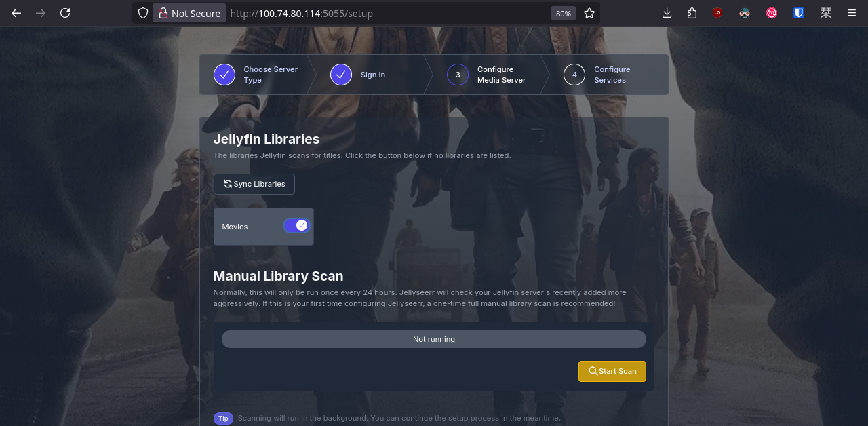
Task: Click the browser forward arrow
Action: click(41, 13)
